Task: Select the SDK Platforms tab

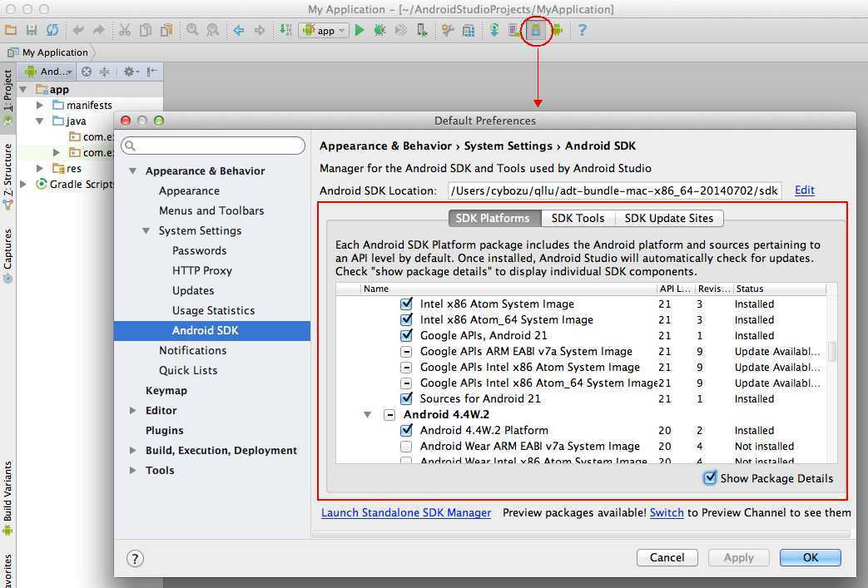Action: [493, 218]
